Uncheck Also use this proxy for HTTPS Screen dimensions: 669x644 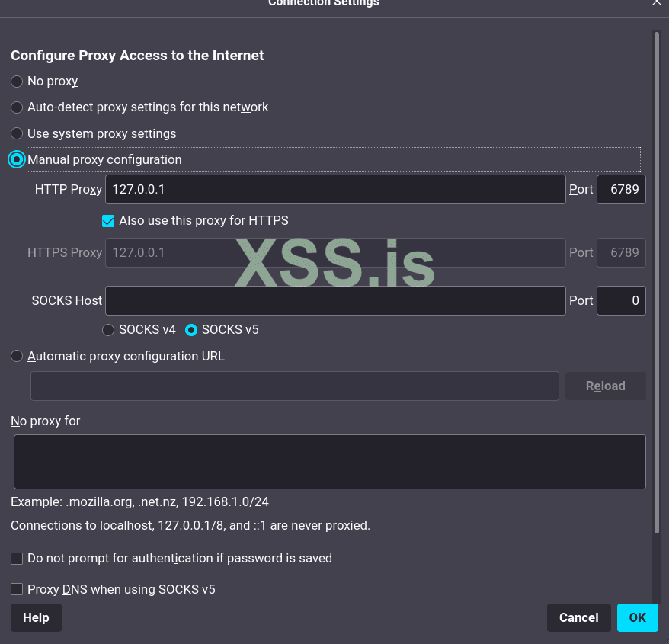(108, 221)
